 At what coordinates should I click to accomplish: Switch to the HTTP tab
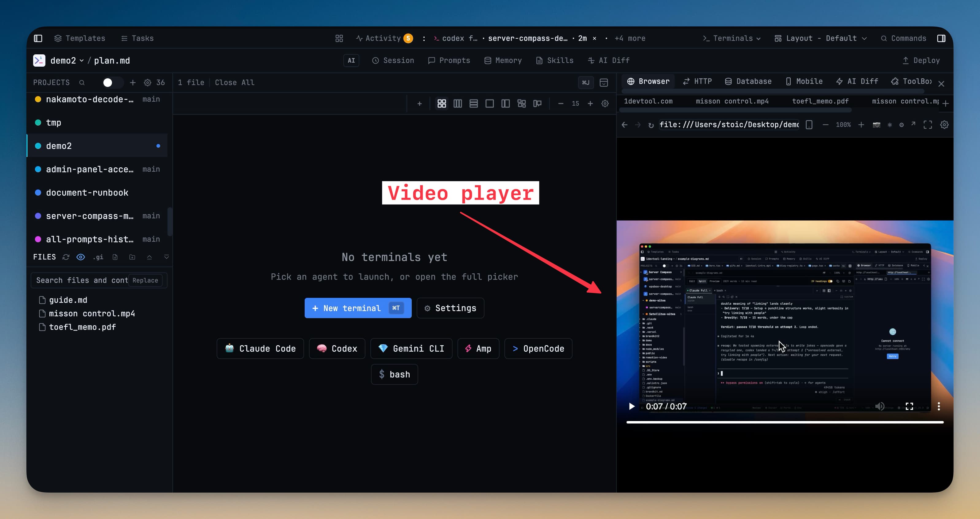click(697, 81)
